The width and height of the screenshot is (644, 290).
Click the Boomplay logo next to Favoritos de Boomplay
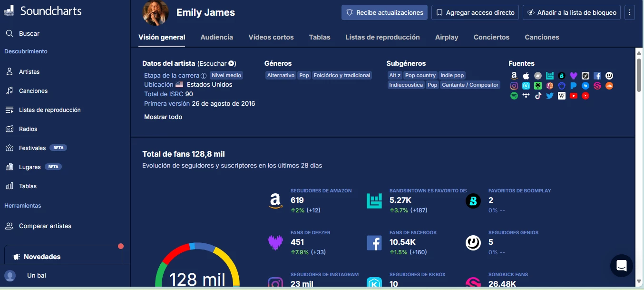pos(473,201)
